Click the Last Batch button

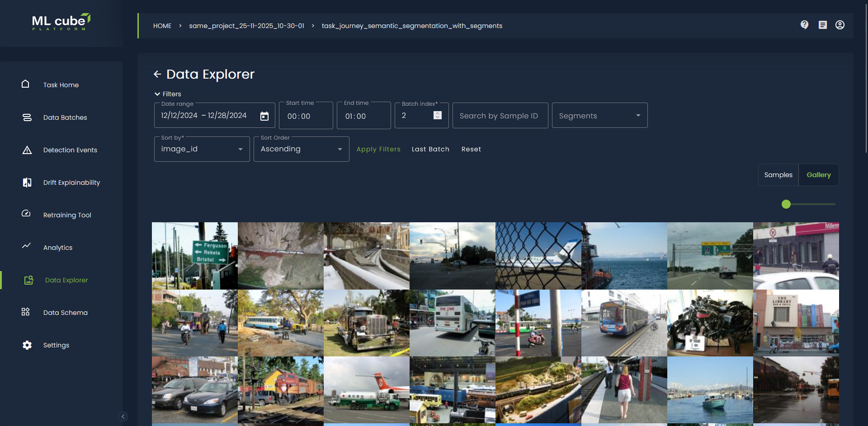click(x=430, y=149)
